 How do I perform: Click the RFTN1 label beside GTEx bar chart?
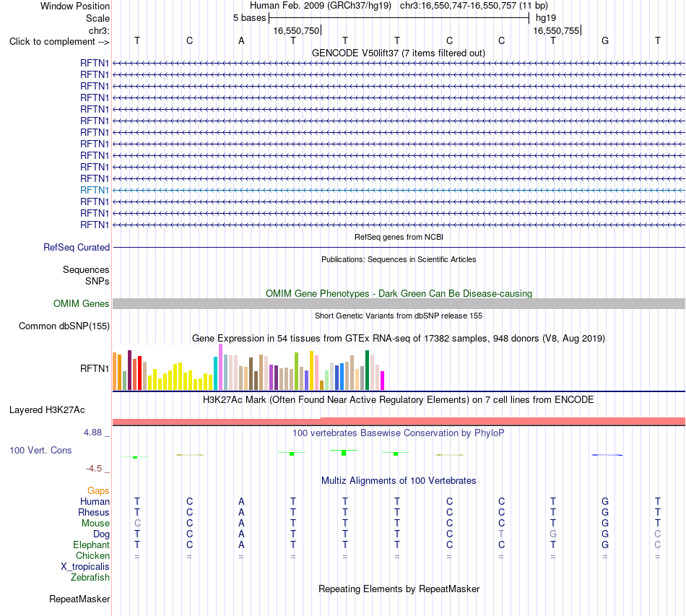[x=95, y=368]
